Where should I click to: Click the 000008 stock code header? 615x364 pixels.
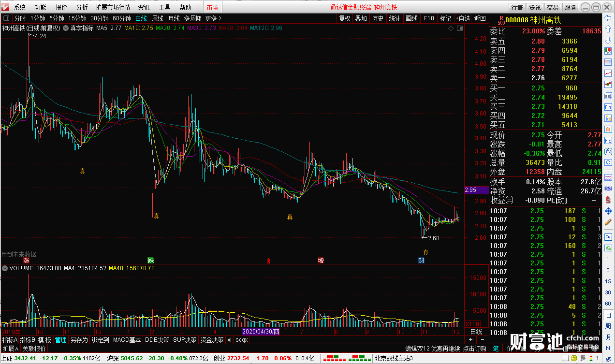(517, 19)
